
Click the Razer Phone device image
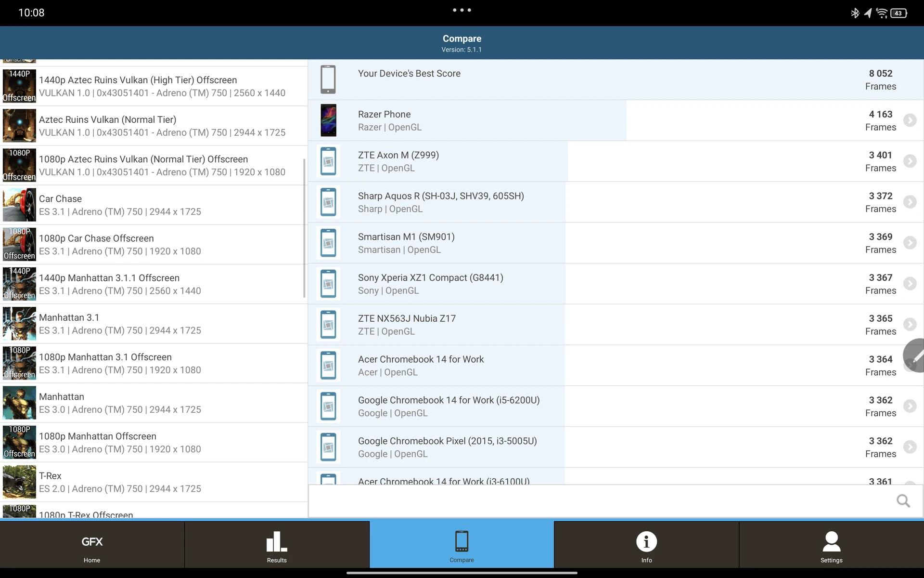pyautogui.click(x=328, y=120)
